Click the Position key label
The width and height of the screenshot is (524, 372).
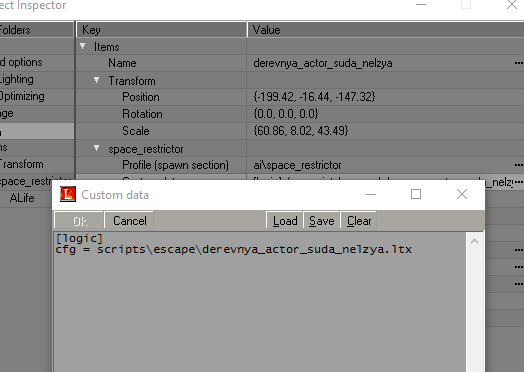[x=141, y=97]
